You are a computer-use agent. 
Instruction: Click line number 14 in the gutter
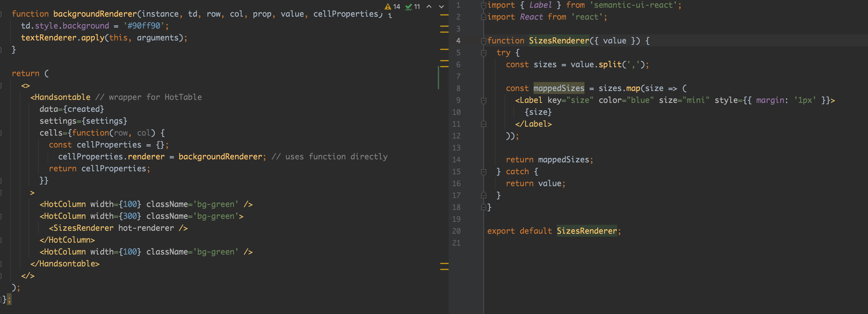tap(456, 160)
